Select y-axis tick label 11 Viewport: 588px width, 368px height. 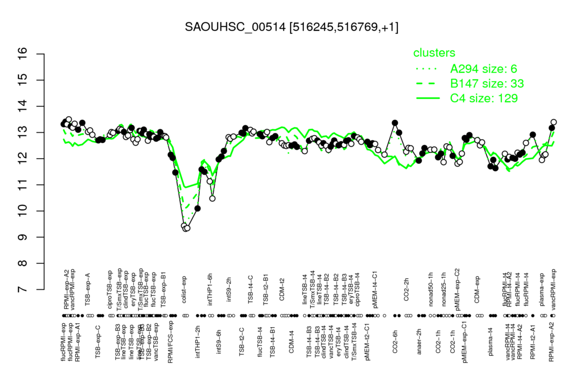(22, 185)
